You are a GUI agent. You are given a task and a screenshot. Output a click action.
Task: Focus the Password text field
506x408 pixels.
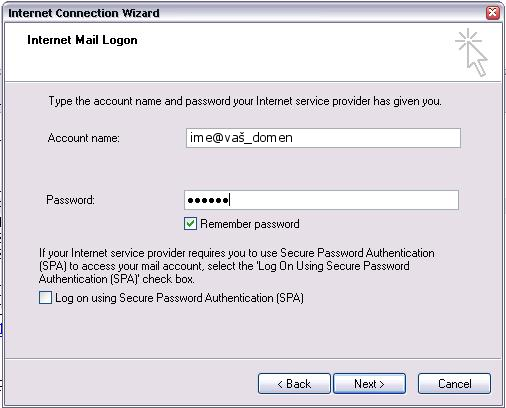coord(321,200)
